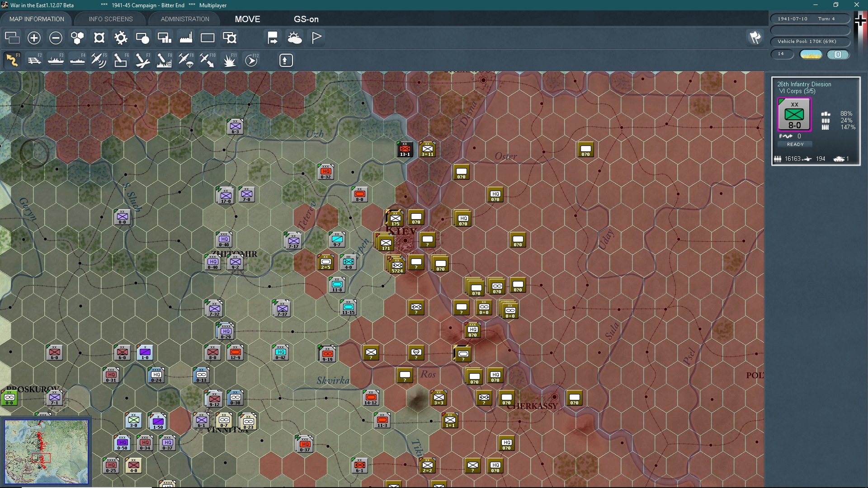Select the 14-12 red unit near Skvirka
The width and height of the screenshot is (868, 488).
coord(371,398)
